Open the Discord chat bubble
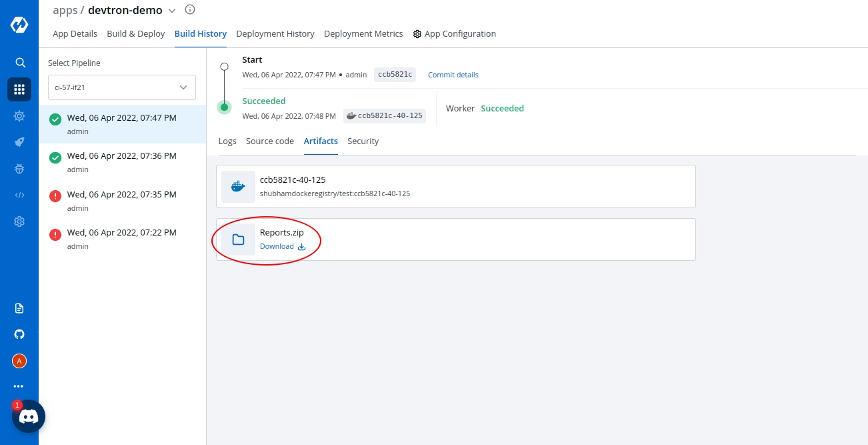868x445 pixels. (29, 417)
